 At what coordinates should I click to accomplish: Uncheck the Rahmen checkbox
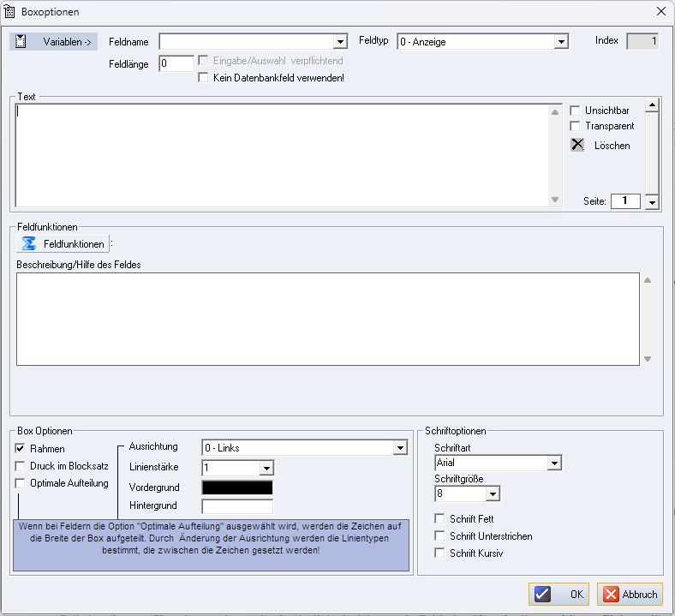21,448
